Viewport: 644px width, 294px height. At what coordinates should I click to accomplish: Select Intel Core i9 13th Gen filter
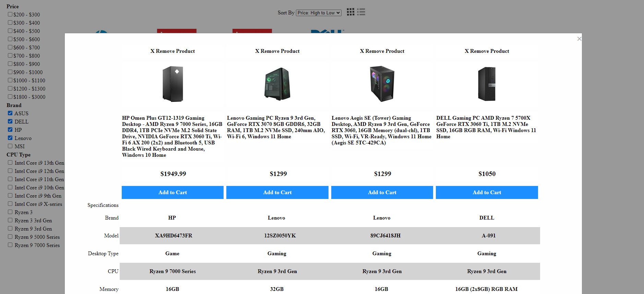(10, 163)
